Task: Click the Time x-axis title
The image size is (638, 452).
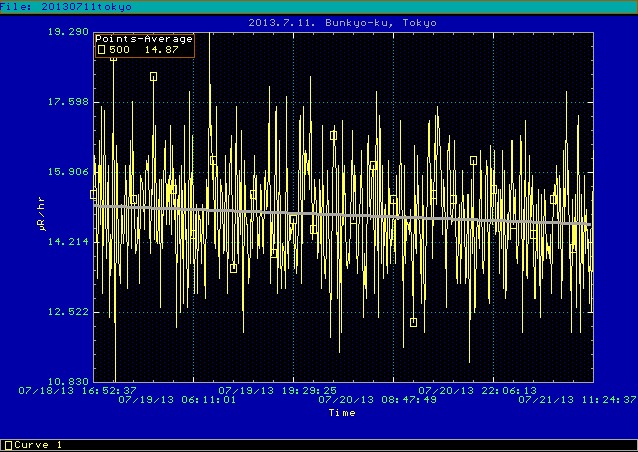Action: click(342, 412)
